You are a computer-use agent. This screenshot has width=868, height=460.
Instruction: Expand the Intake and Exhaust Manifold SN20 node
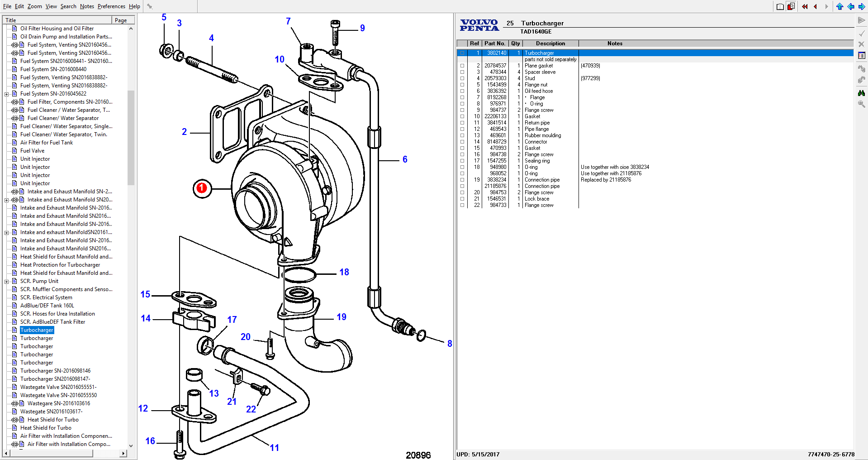[x=6, y=199]
